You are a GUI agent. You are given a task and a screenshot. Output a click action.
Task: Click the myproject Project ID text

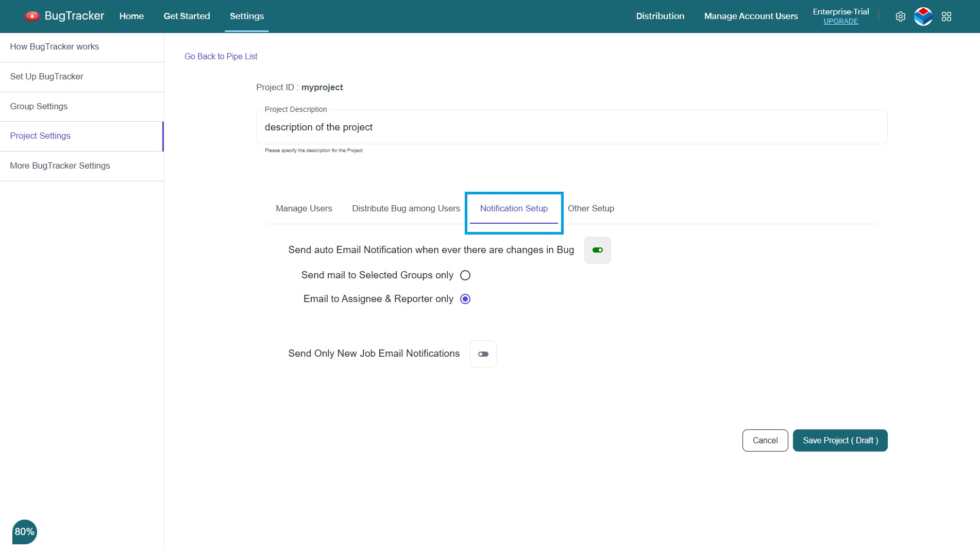coord(322,87)
